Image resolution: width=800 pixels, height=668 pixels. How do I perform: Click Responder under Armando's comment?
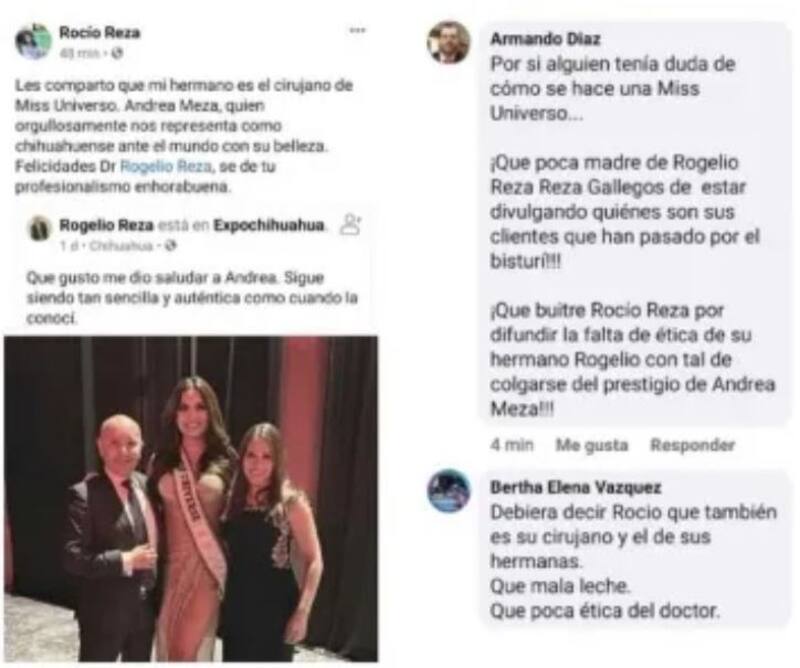pos(692,445)
